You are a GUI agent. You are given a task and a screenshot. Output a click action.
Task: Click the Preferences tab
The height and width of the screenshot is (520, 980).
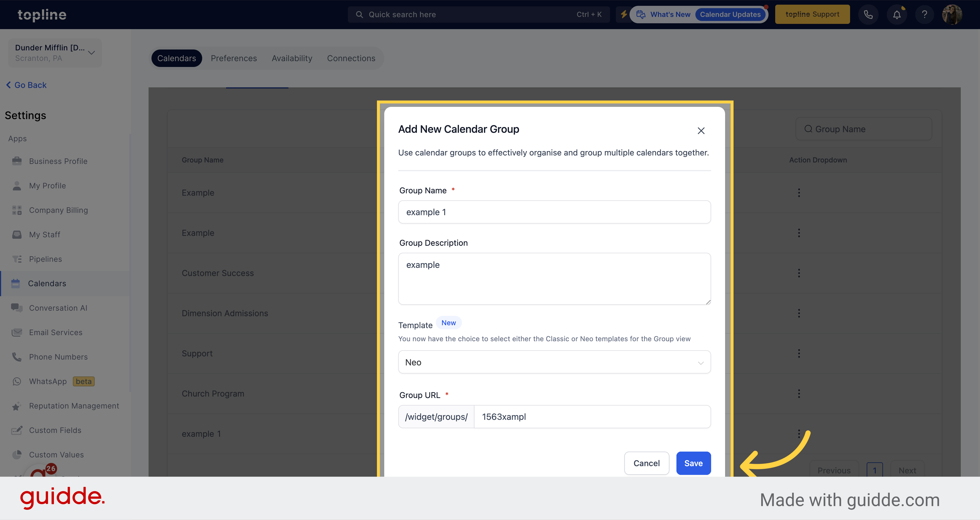click(233, 58)
